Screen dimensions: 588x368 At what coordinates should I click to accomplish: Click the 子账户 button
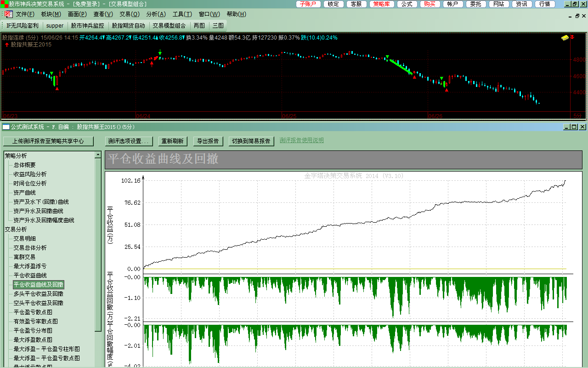308,4
